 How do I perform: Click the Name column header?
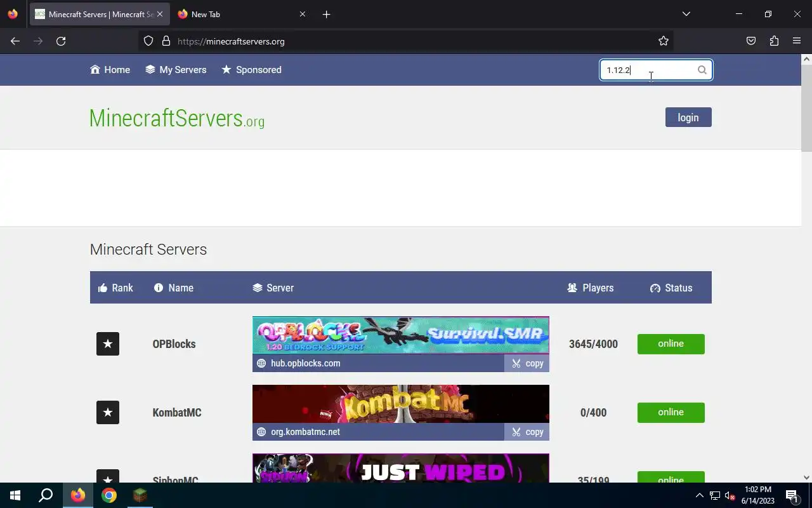pos(174,288)
